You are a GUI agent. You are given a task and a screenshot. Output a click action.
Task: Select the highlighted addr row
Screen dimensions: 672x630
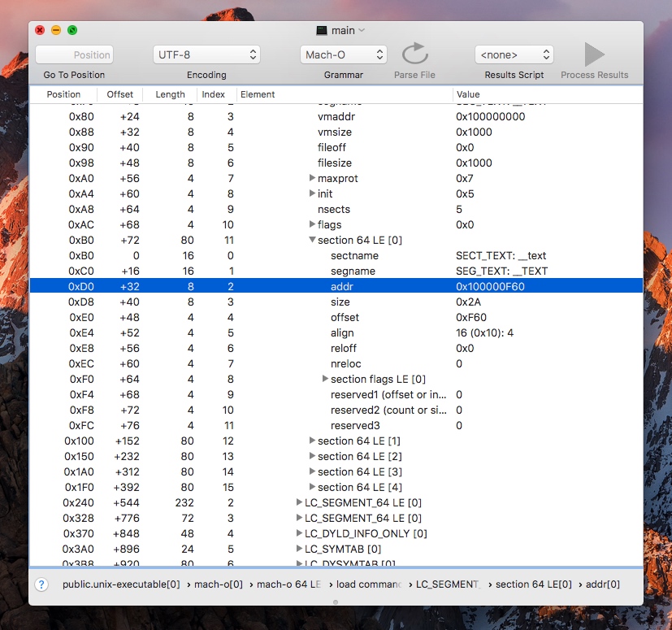point(336,286)
